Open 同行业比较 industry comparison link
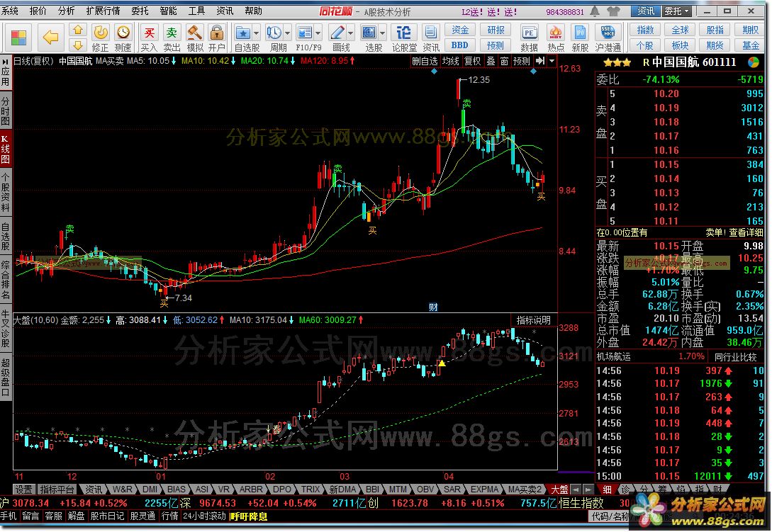The height and width of the screenshot is (532, 772). [x=736, y=356]
